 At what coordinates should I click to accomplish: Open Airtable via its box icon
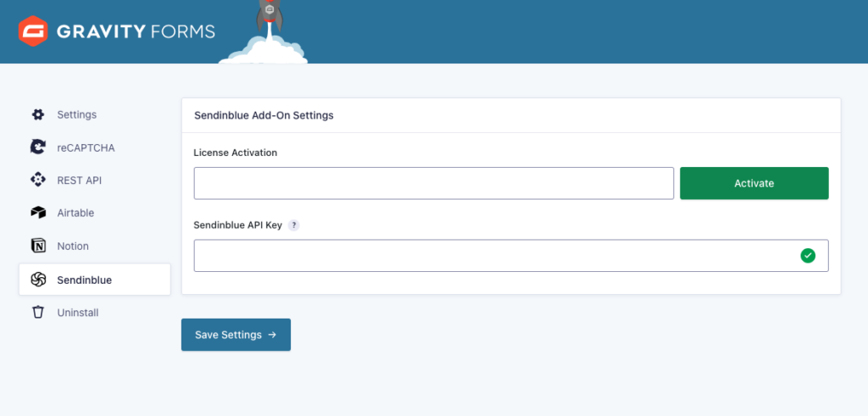coord(37,213)
